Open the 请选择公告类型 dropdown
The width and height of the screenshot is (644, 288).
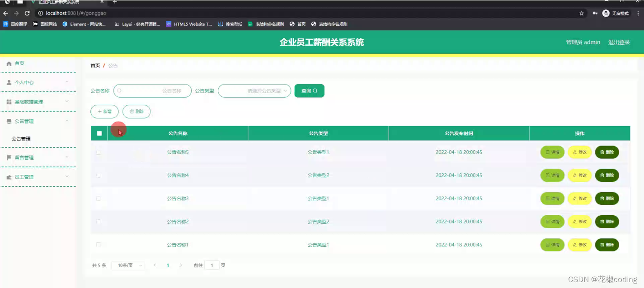click(x=254, y=90)
